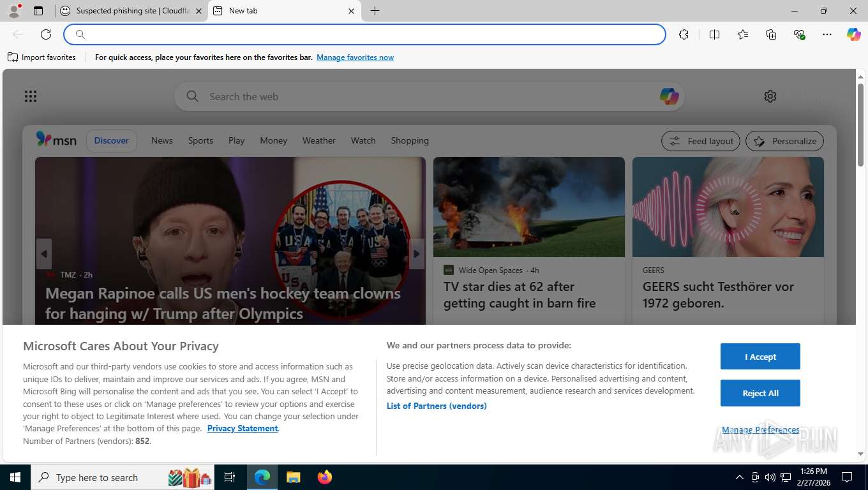The image size is (868, 490).
Task: Launch Firefox from the taskbar
Action: coord(325,477)
